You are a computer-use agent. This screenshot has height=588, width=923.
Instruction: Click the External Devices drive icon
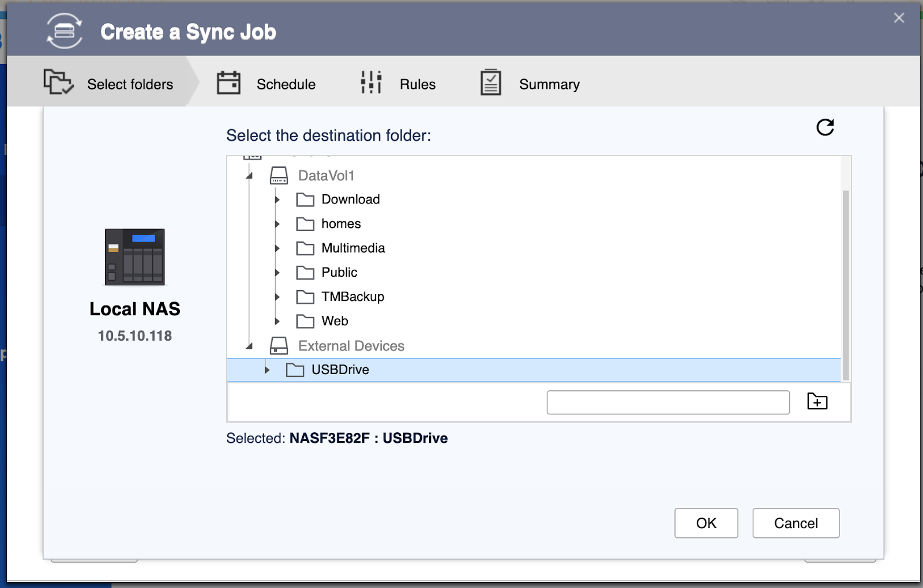coord(279,346)
